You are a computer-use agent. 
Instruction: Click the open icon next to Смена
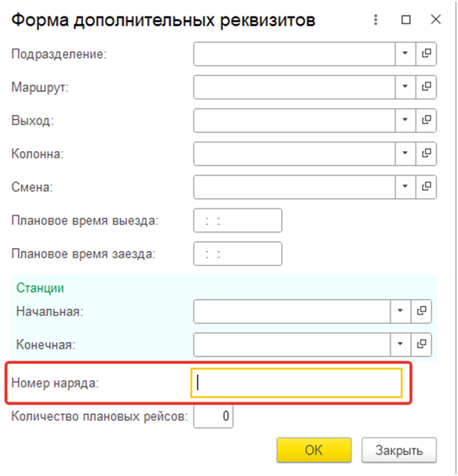tap(426, 186)
